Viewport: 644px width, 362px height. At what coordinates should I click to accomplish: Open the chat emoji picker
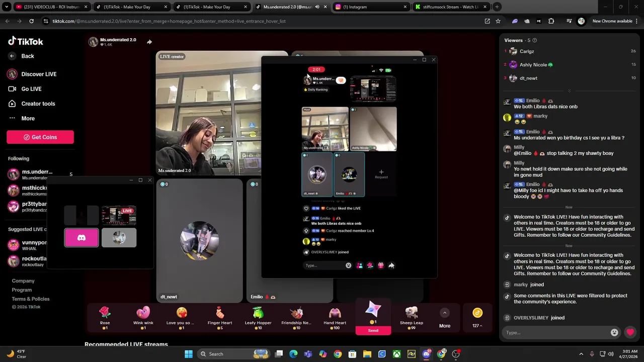click(x=614, y=332)
